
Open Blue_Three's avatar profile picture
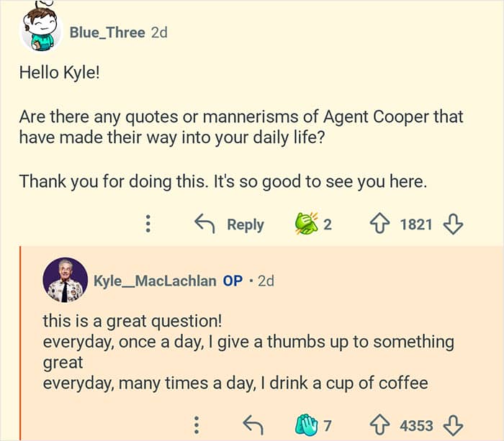point(42,30)
